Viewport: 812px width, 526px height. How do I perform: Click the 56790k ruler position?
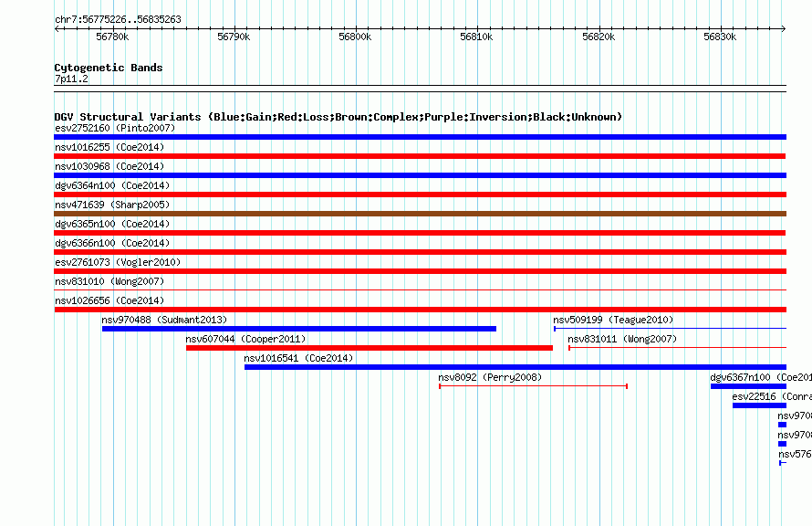point(234,37)
